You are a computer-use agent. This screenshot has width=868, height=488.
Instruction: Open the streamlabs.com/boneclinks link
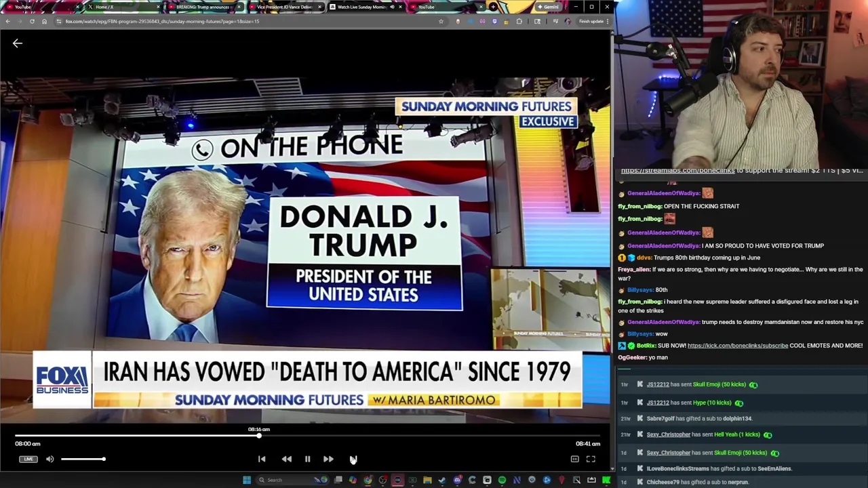click(677, 171)
